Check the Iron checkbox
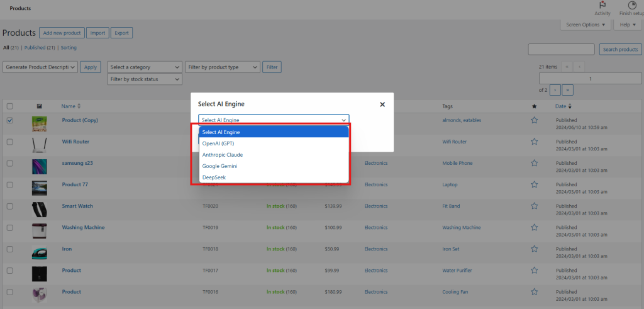Viewport: 644px width, 309px height. [x=10, y=249]
